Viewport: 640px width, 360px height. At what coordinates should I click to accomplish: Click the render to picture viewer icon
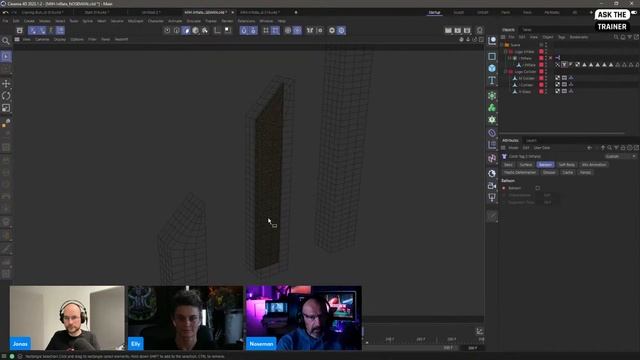458,31
